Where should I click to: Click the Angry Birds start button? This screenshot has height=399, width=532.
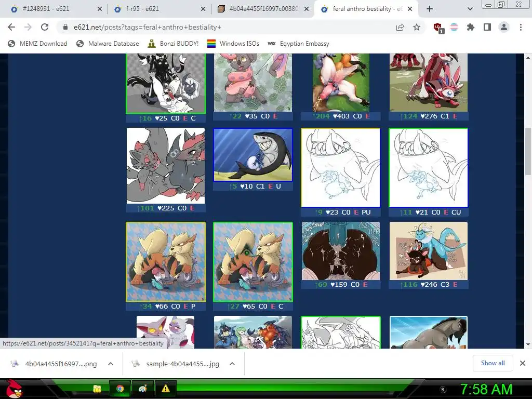15,389
